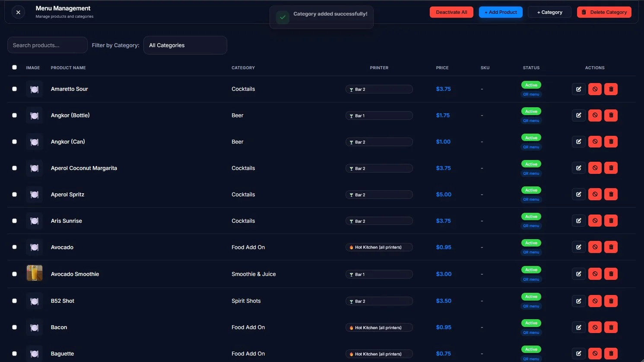This screenshot has width=644, height=362.
Task: Deactivate the B52 Shot product
Action: (x=595, y=301)
